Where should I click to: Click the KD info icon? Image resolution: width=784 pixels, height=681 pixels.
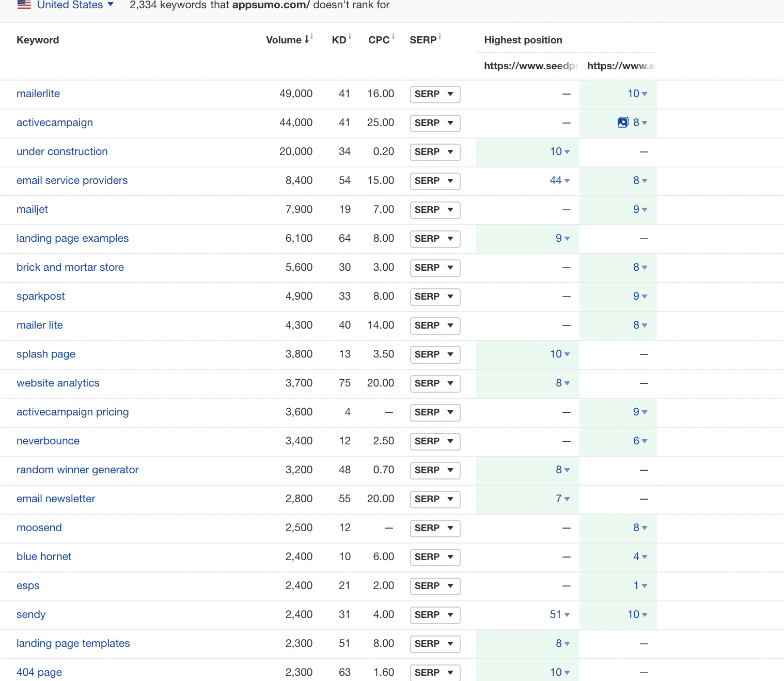pos(350,36)
